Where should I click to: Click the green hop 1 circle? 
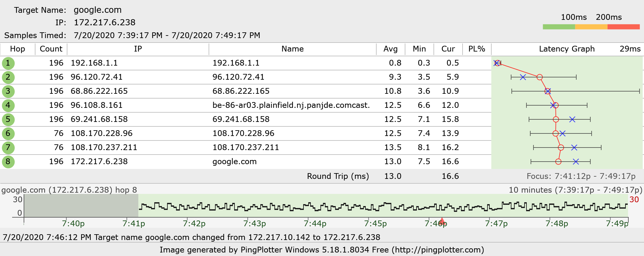coord(8,63)
